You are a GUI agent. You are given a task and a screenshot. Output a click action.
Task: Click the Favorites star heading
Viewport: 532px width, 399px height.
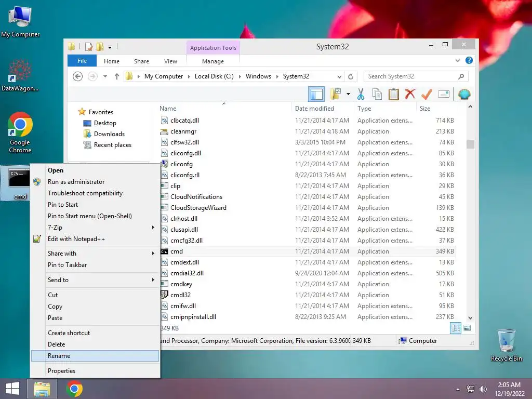click(x=101, y=112)
